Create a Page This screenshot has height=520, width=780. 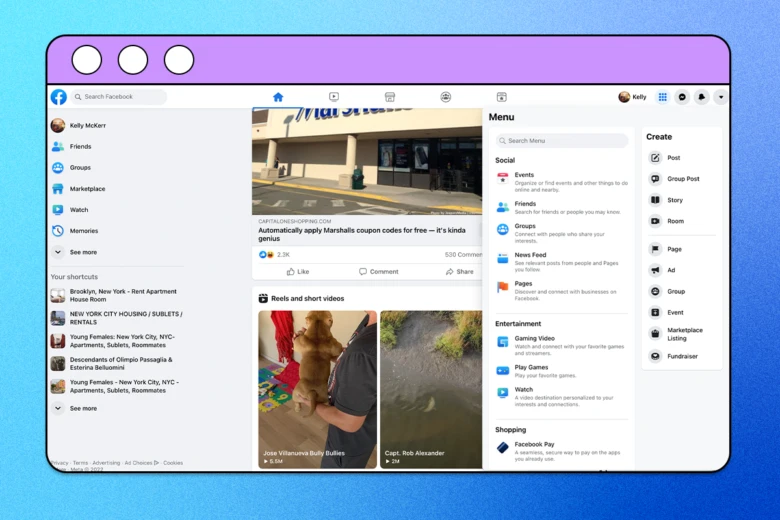point(666,249)
